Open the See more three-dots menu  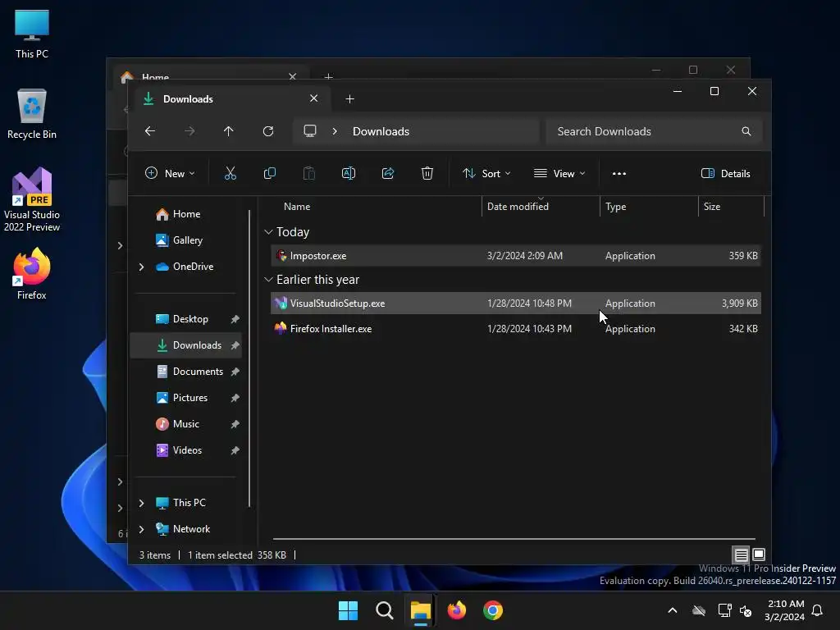[619, 174]
